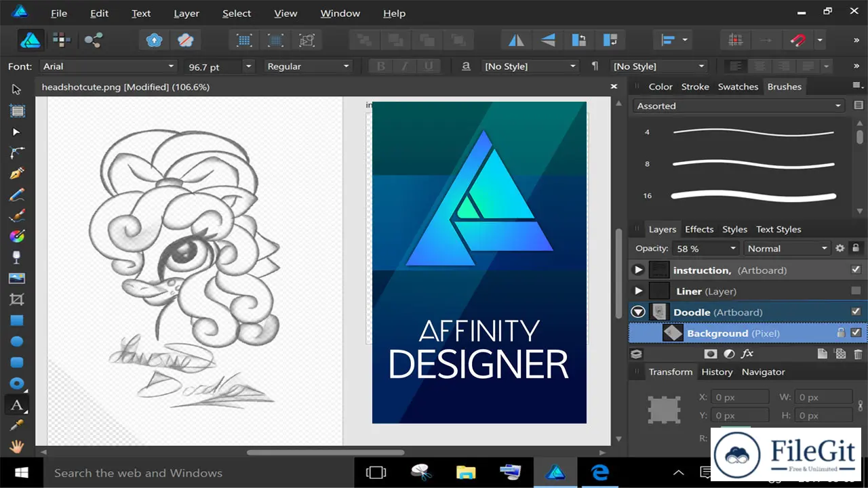Flip the selection vertically

pyautogui.click(x=548, y=40)
